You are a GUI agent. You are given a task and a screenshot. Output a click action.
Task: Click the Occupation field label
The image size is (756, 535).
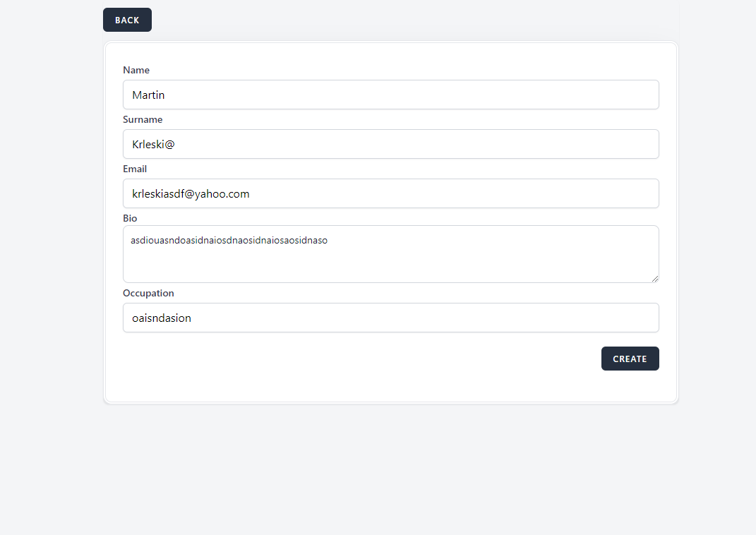(148, 293)
